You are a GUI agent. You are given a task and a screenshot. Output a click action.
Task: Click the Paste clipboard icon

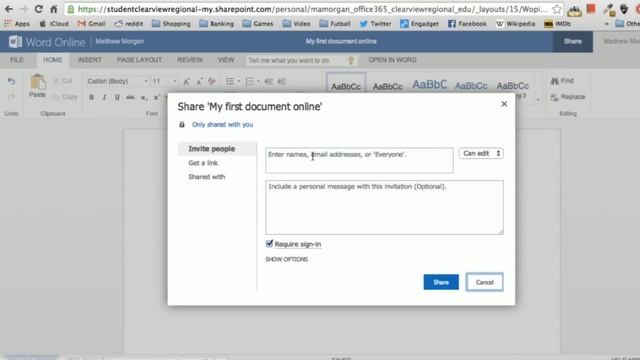37,82
